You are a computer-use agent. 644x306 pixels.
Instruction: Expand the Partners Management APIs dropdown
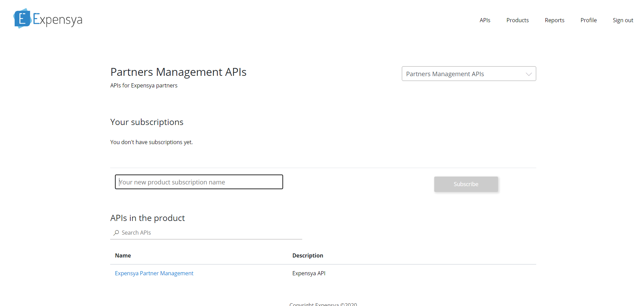click(x=469, y=74)
